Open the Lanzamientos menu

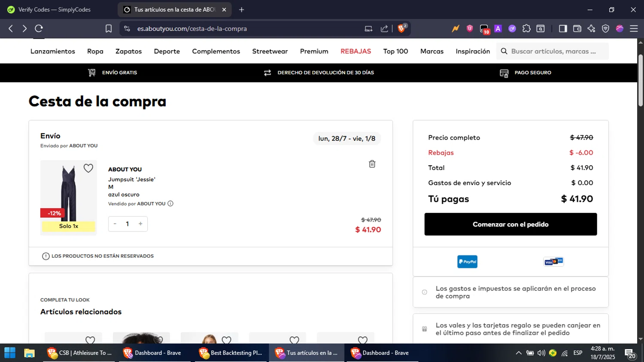pos(53,51)
